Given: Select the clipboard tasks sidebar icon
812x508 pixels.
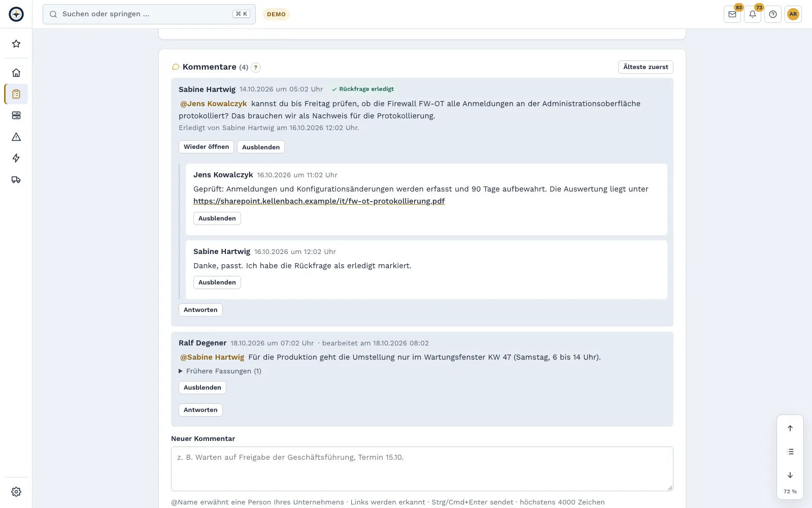Looking at the screenshot, I should (x=16, y=94).
